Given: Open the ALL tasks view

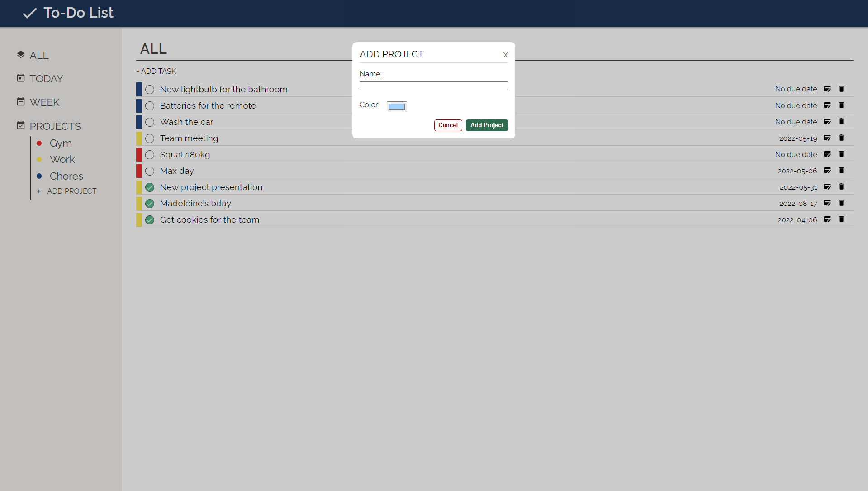Looking at the screenshot, I should pyautogui.click(x=39, y=55).
